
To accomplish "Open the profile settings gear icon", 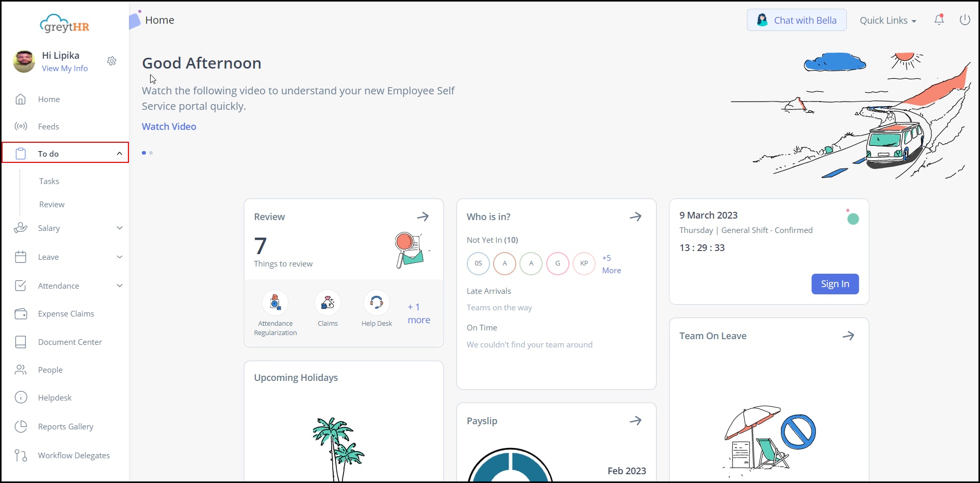I will pyautogui.click(x=111, y=61).
